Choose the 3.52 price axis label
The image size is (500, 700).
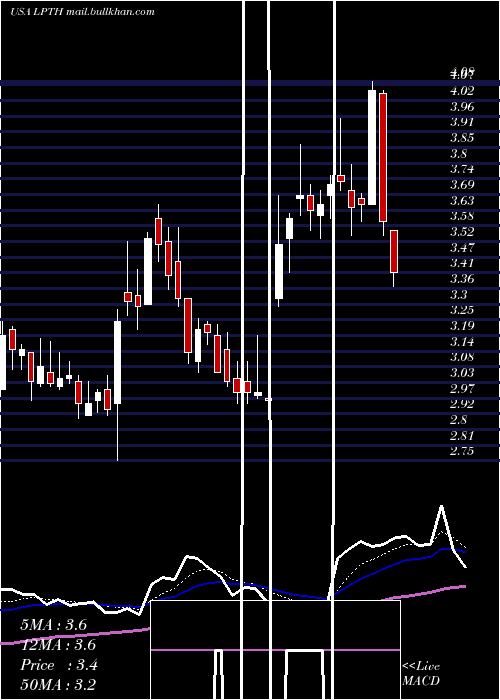(462, 232)
